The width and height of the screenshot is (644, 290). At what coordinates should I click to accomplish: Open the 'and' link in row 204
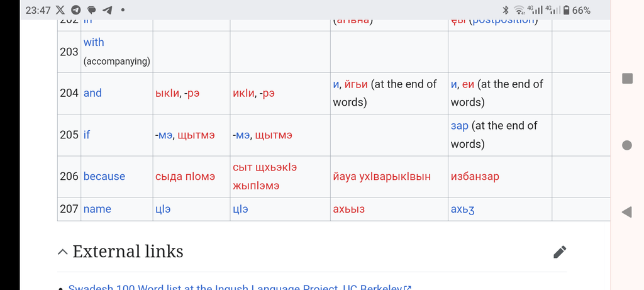[92, 93]
